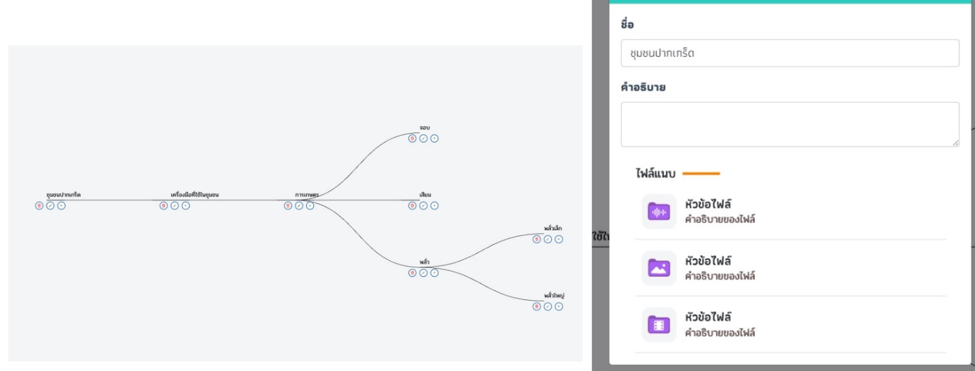Delete the พลั่วเล็ก node
975x371 pixels.
coord(537,239)
